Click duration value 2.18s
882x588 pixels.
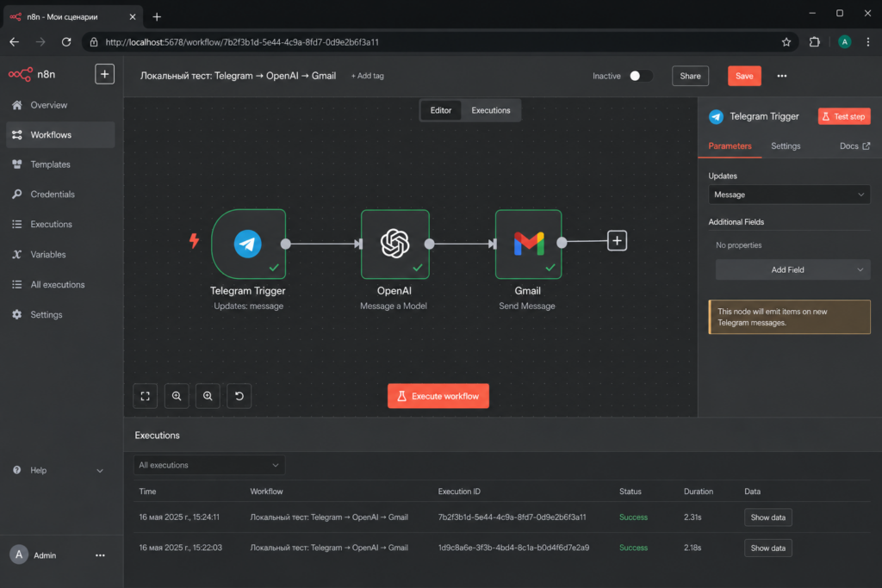pyautogui.click(x=693, y=548)
